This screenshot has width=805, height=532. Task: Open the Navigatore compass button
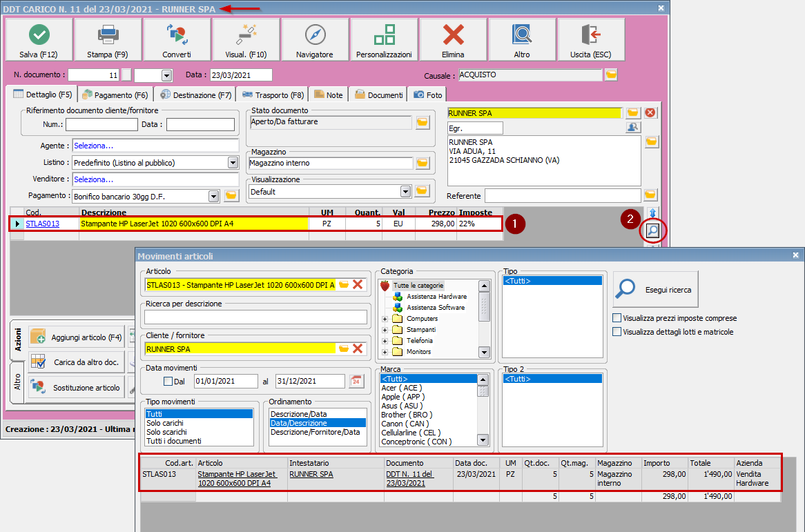(315, 39)
